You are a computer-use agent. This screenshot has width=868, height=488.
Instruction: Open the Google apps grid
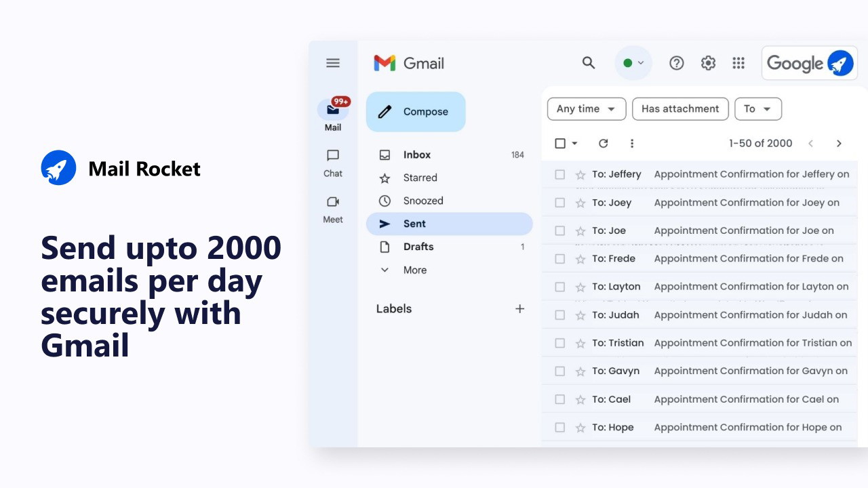(738, 63)
